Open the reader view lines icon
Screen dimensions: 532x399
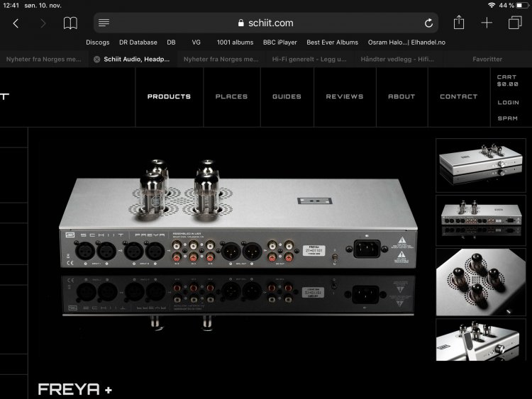tap(104, 23)
